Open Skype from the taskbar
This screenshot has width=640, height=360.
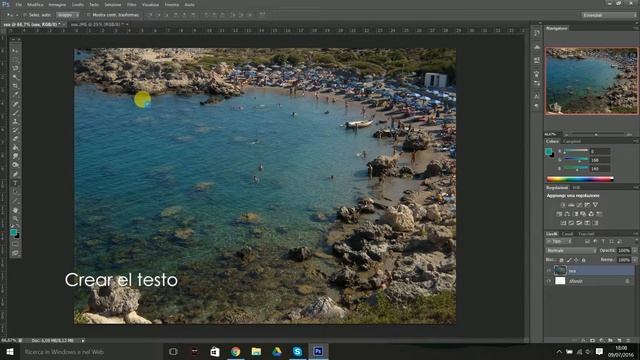coord(298,351)
